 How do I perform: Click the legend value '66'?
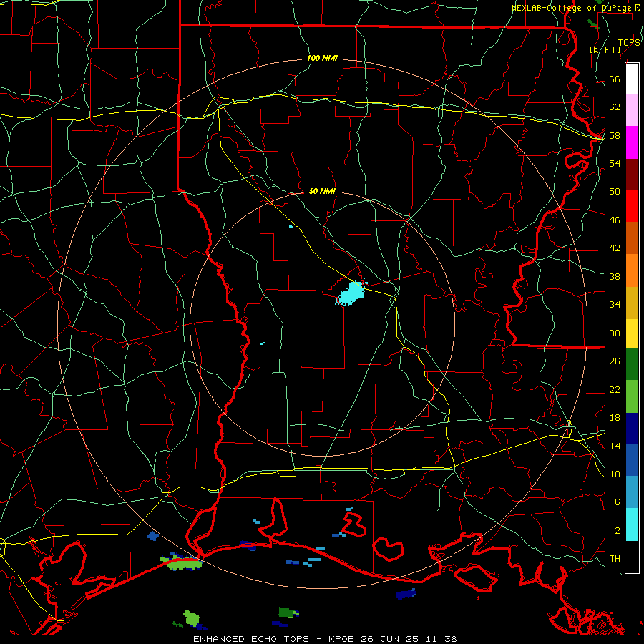click(615, 79)
